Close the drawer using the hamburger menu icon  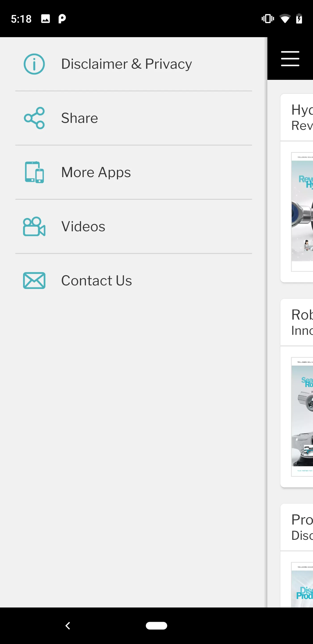[290, 59]
